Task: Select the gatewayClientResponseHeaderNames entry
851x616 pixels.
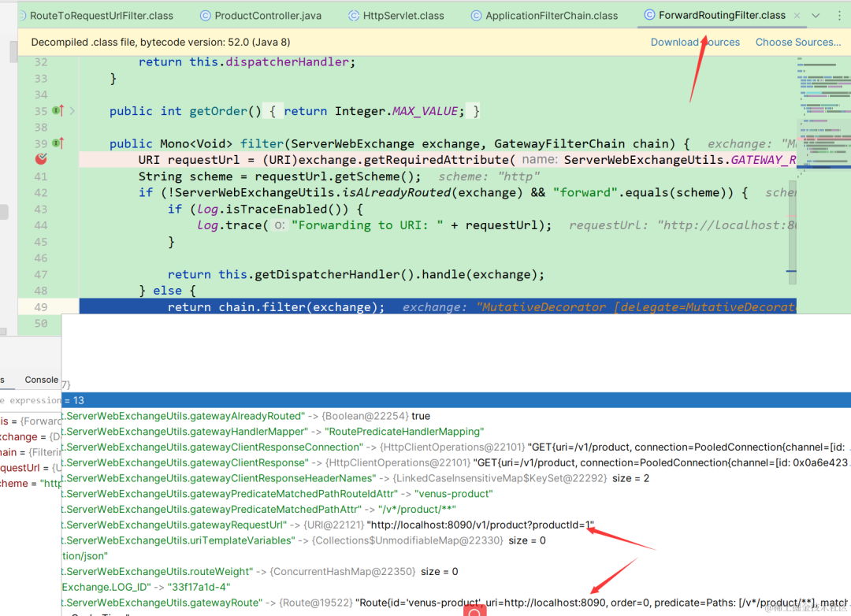Action: 456,478
